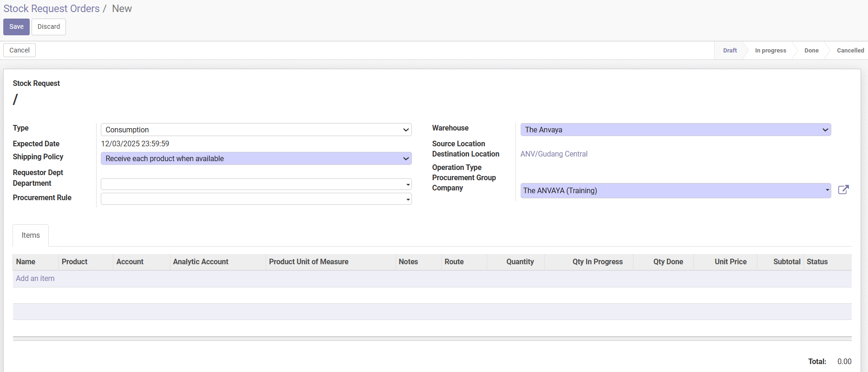Select the Items tab
Viewport: 868px width, 372px height.
point(31,235)
